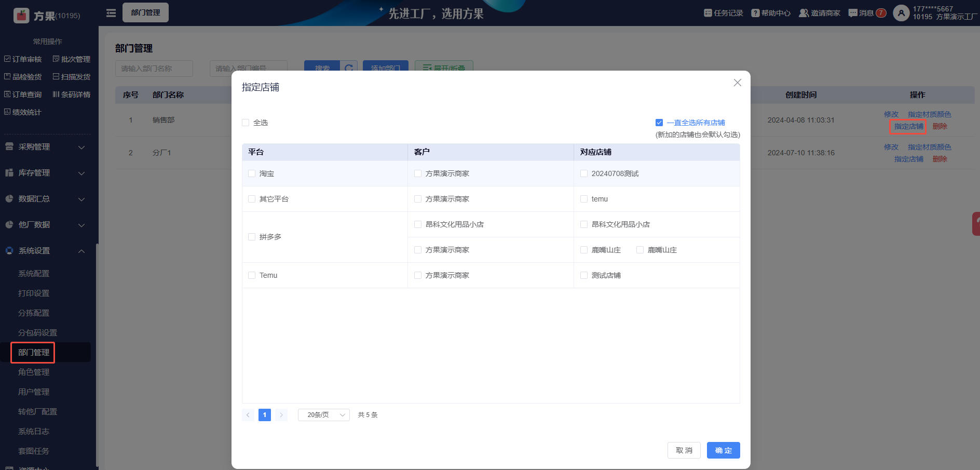Go to next page arrow in dialog
Viewport: 980px width, 470px height.
click(x=281, y=415)
